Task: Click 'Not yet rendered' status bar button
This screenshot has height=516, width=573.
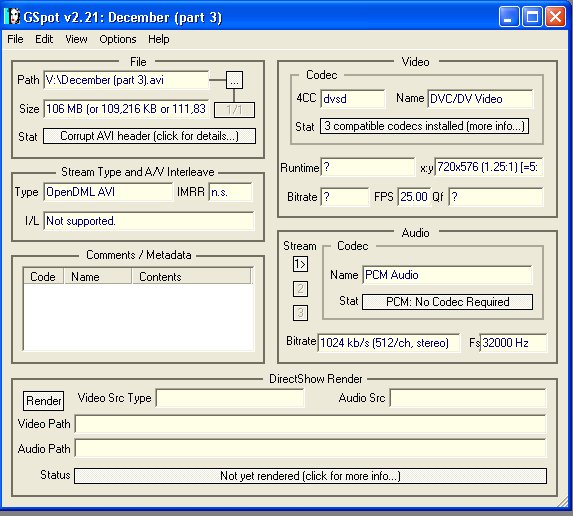Action: point(310,476)
